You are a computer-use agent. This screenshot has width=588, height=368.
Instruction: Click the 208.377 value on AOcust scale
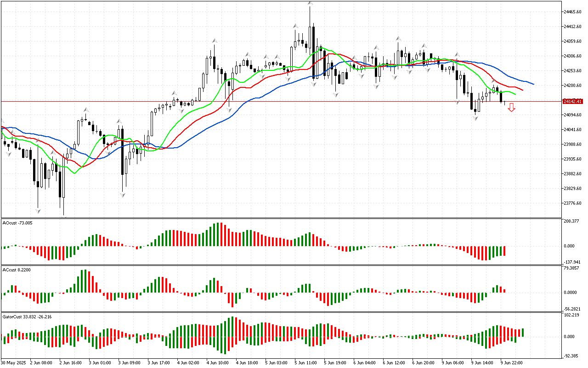click(x=572, y=221)
